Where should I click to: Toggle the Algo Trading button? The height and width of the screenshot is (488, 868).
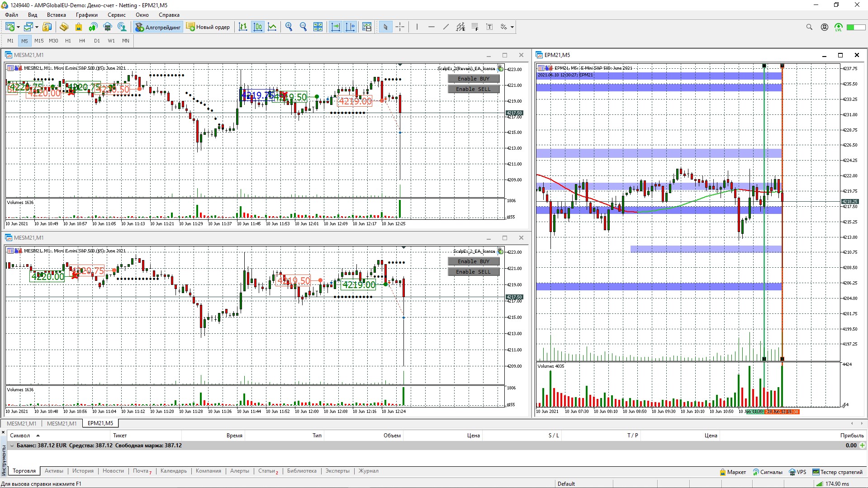point(158,27)
